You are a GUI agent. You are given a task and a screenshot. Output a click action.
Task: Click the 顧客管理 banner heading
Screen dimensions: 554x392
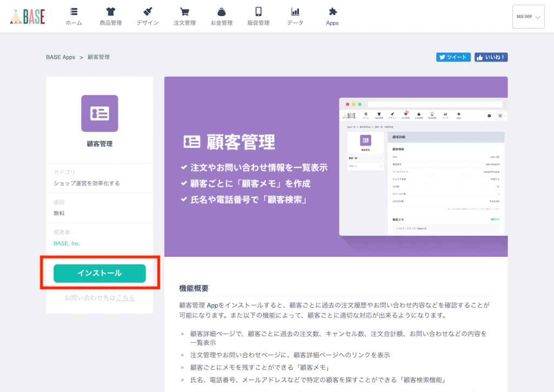coord(241,142)
